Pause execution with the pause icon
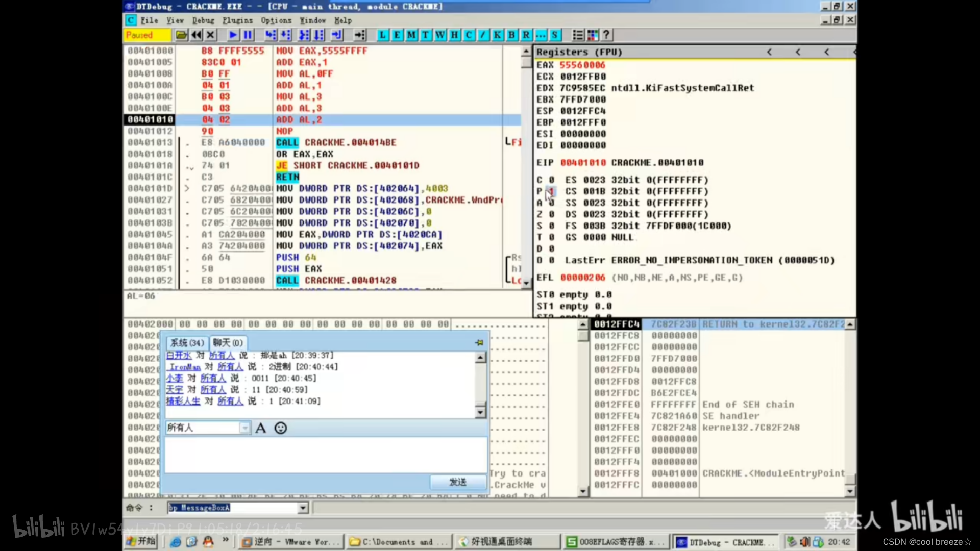This screenshot has width=980, height=551. click(x=248, y=35)
